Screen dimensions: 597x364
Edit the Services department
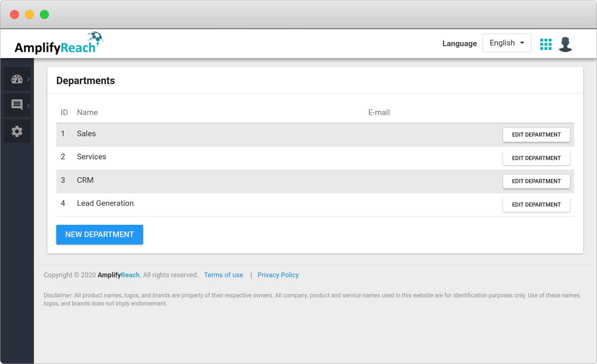536,158
